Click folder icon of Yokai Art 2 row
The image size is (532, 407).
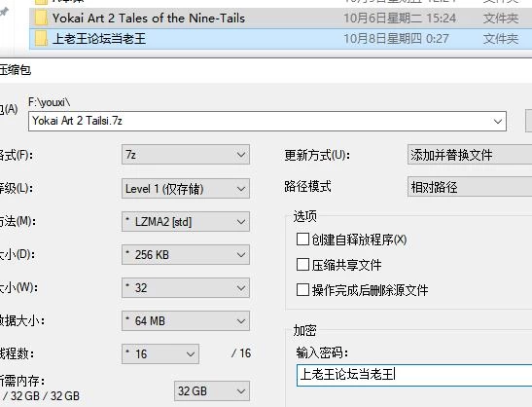pyautogui.click(x=41, y=18)
